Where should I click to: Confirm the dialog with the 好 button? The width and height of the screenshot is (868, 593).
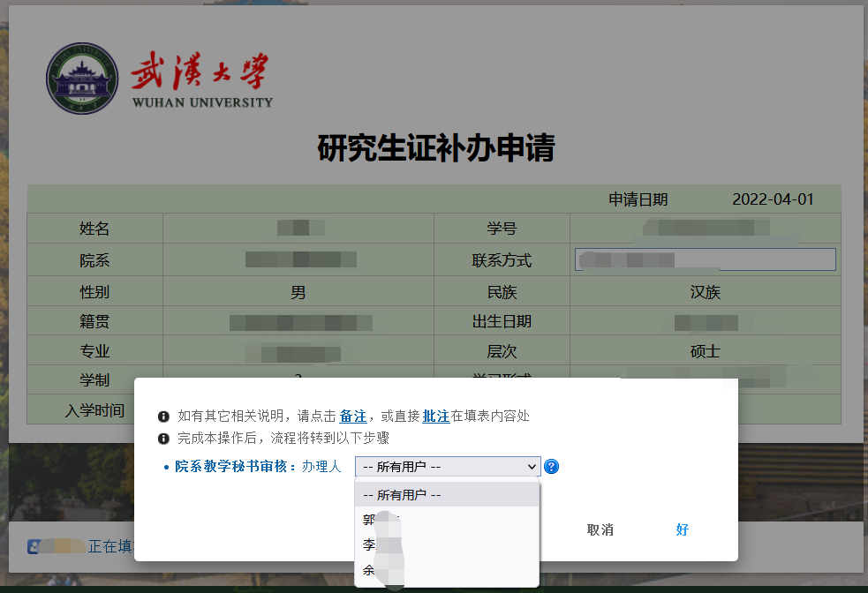(682, 529)
